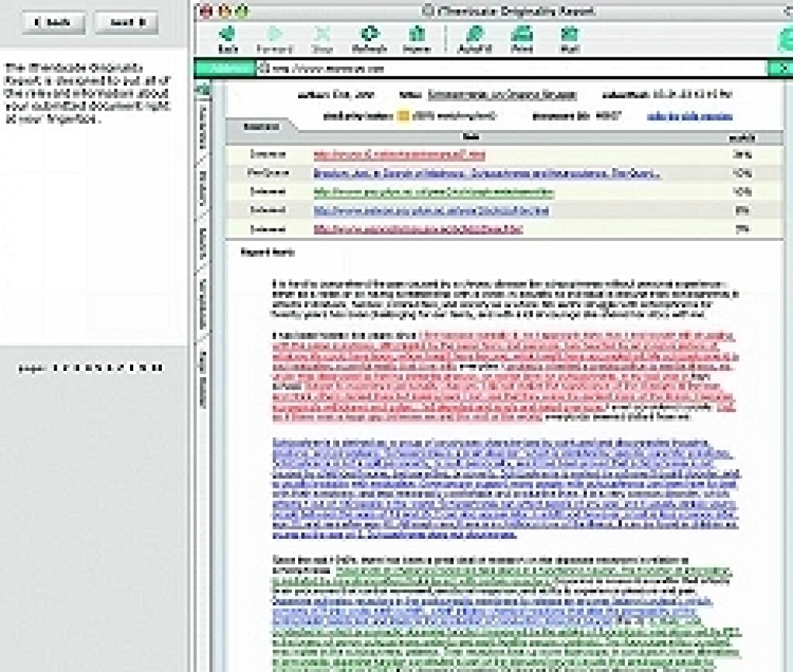Viewport: 793px width, 672px height.
Task: Open the AutoFill toolbar icon
Action: (475, 39)
